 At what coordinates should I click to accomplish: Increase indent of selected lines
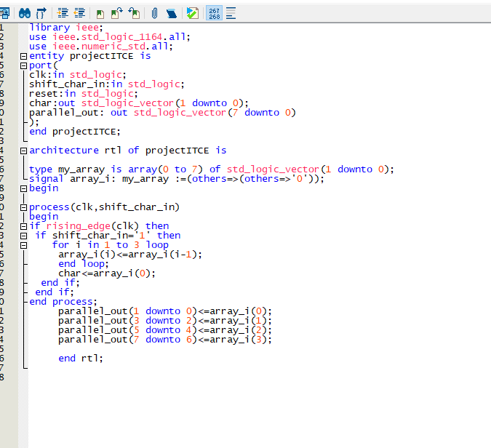[x=63, y=13]
